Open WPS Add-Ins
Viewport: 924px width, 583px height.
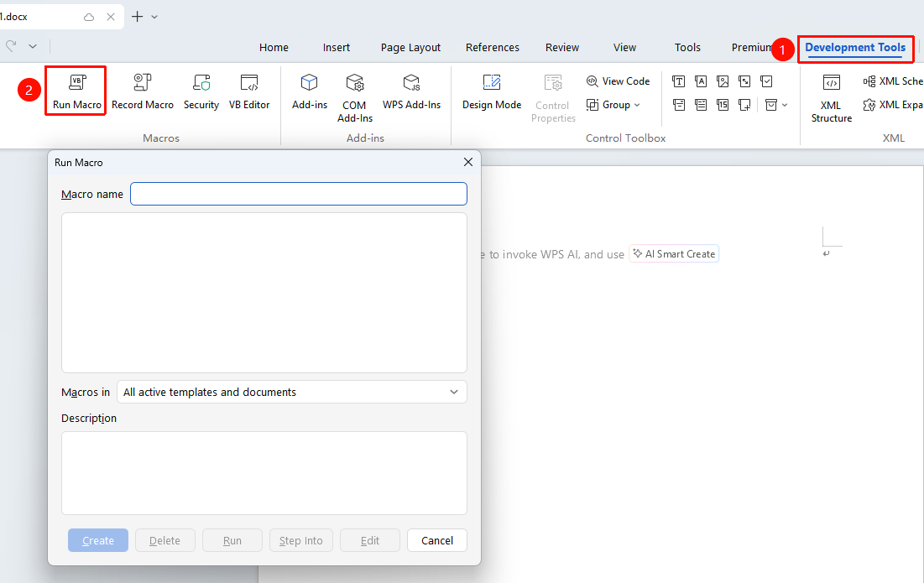pos(411,91)
